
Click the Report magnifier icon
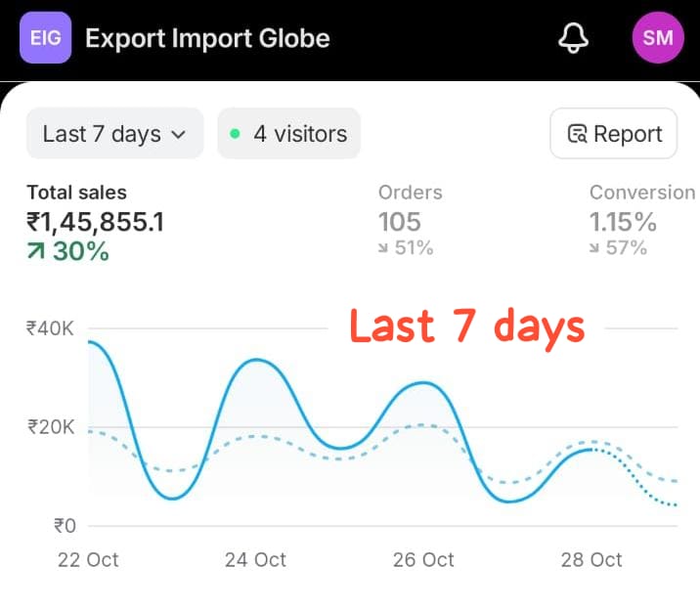point(578,134)
